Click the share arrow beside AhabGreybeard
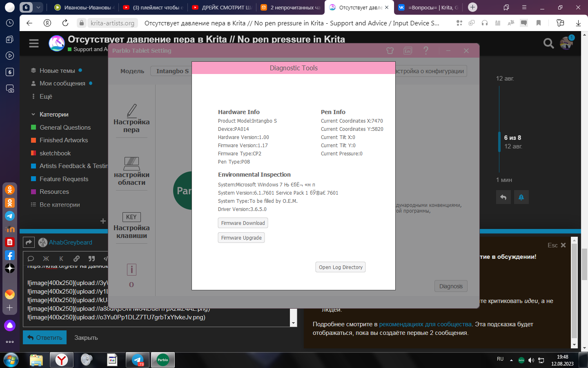Image resolution: width=588 pixels, height=368 pixels. [29, 242]
